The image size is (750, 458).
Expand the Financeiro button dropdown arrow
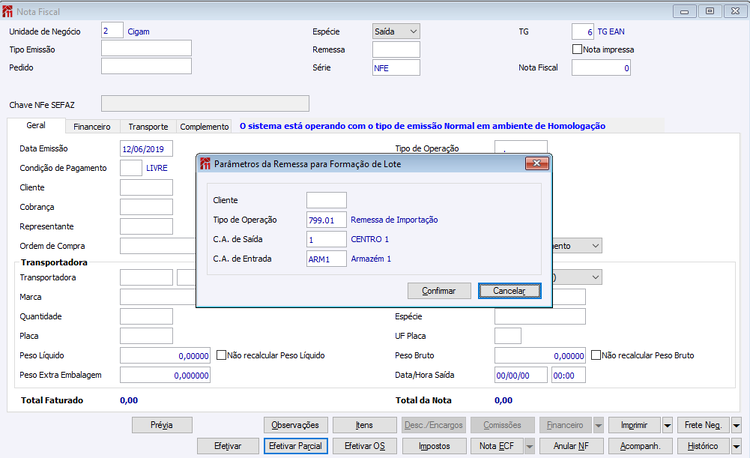click(598, 425)
